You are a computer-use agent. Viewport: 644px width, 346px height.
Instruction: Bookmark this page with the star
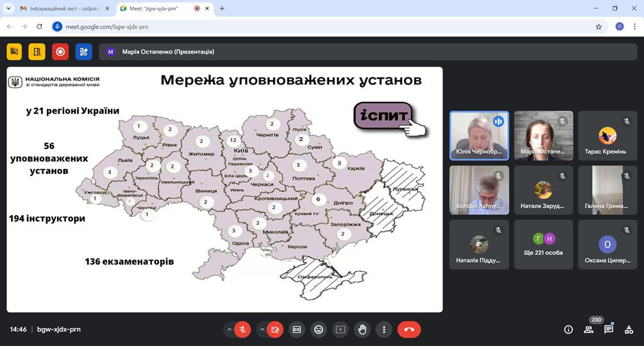click(x=598, y=27)
